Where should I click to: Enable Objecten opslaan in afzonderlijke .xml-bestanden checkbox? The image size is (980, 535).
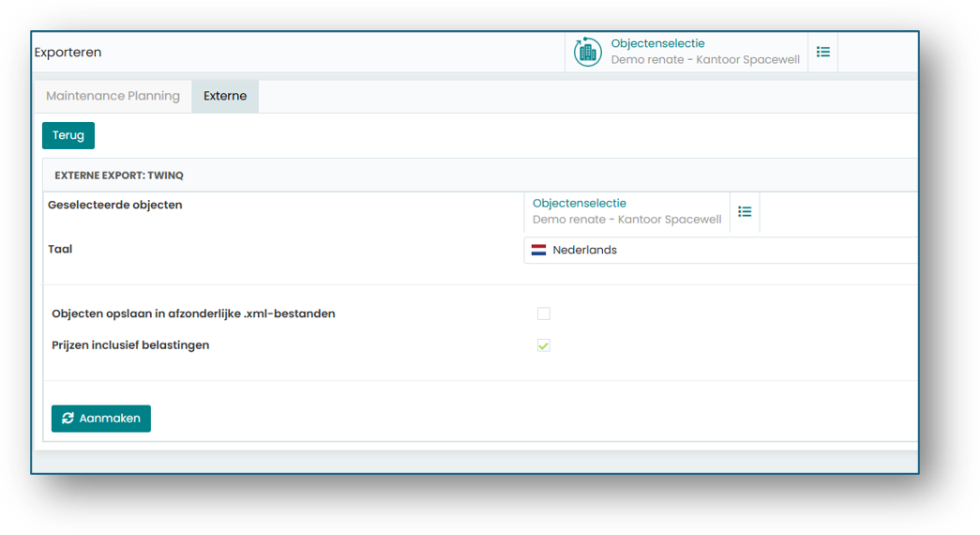pyautogui.click(x=544, y=313)
